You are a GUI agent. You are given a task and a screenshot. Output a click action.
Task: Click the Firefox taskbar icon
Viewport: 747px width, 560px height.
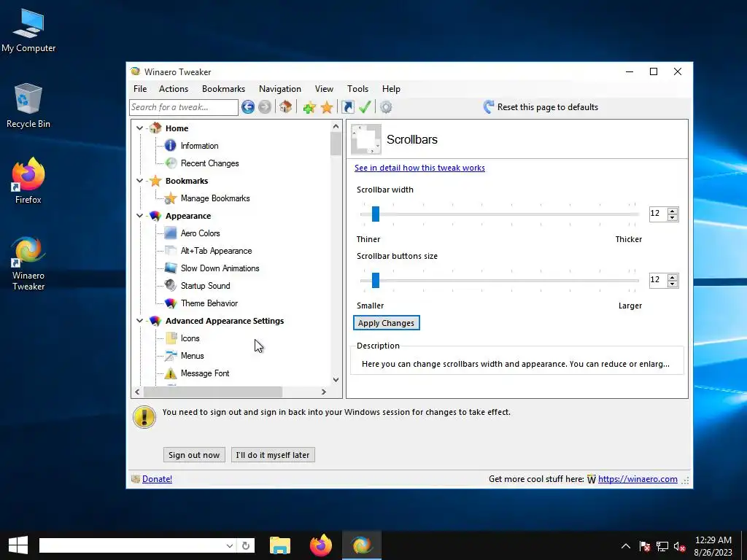[321, 545]
